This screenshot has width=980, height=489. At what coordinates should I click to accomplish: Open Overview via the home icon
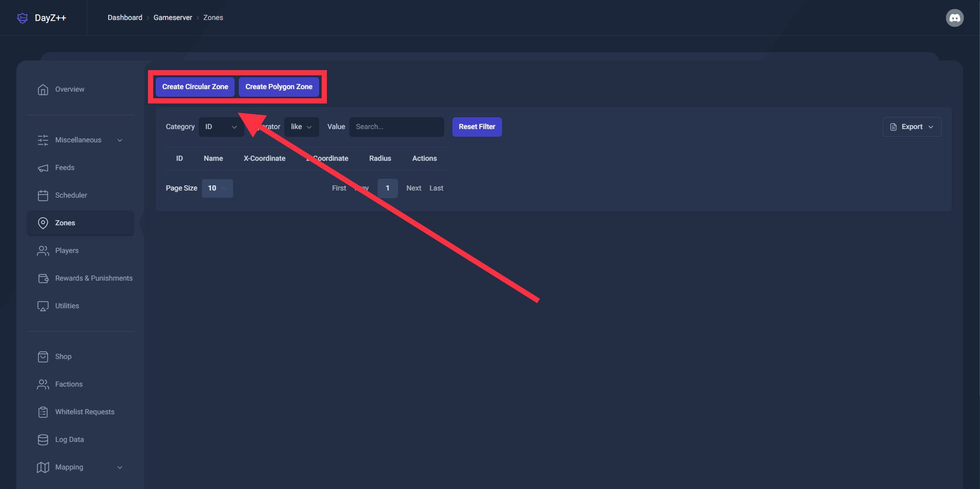pyautogui.click(x=43, y=90)
